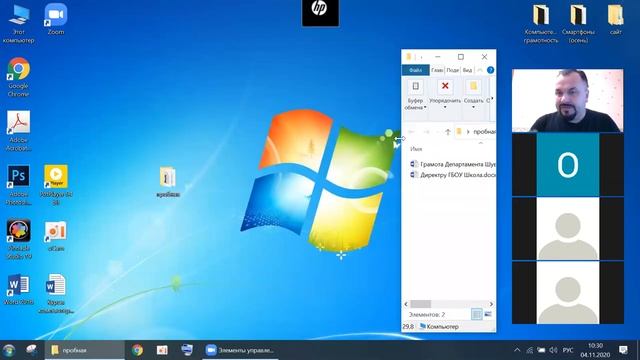640x360 pixels.
Task: Open the notification center icon
Action: (623, 350)
